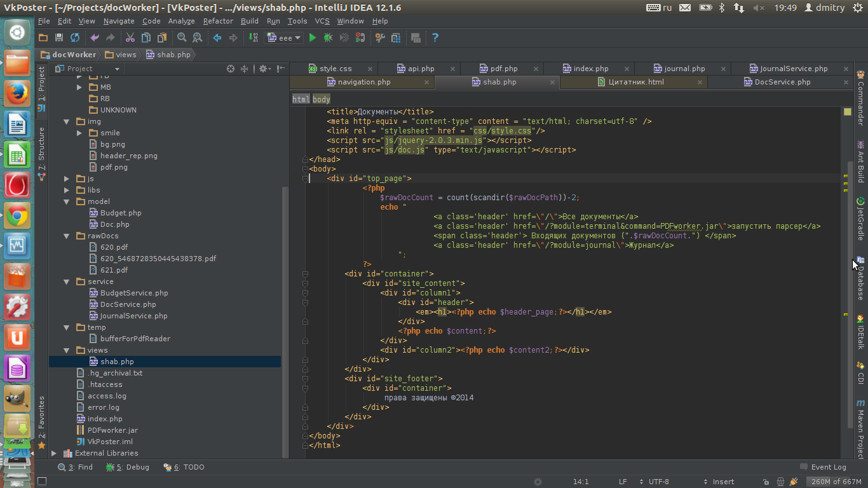Screen dimensions: 868x488
Task: Click the Scroll from Source target icon
Action: (231, 69)
